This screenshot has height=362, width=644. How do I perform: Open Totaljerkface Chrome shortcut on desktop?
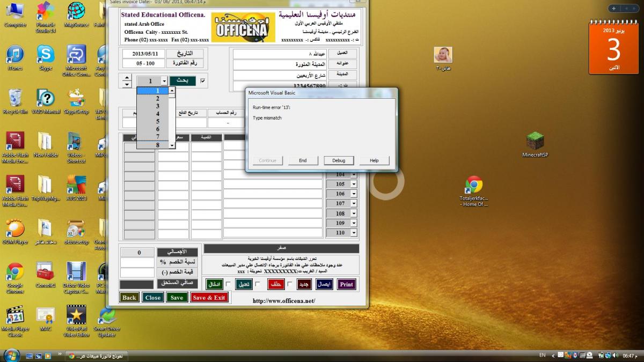pyautogui.click(x=474, y=191)
